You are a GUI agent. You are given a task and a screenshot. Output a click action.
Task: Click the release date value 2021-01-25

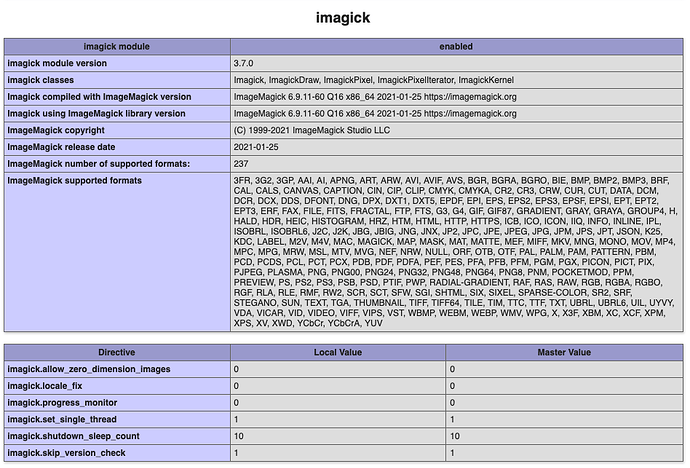tap(258, 148)
